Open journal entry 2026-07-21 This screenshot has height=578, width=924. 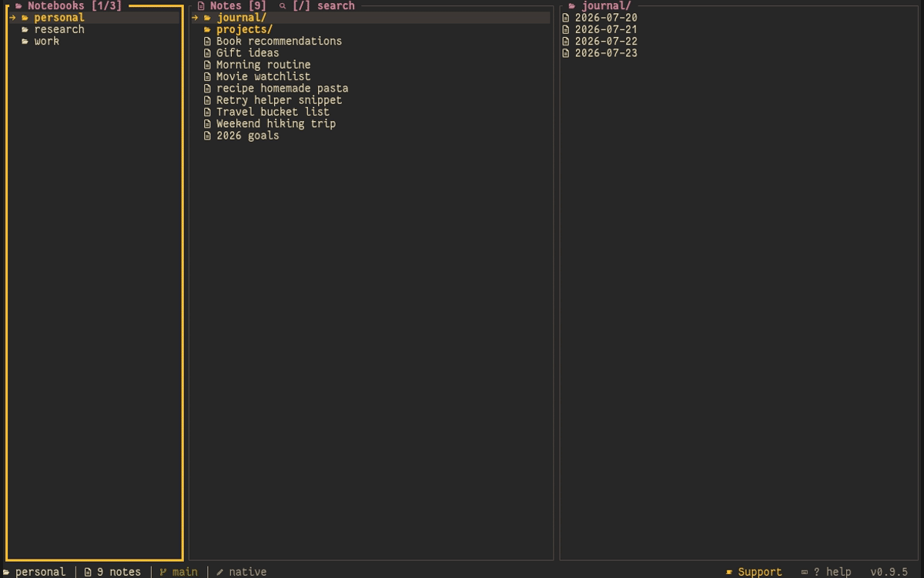coord(606,29)
